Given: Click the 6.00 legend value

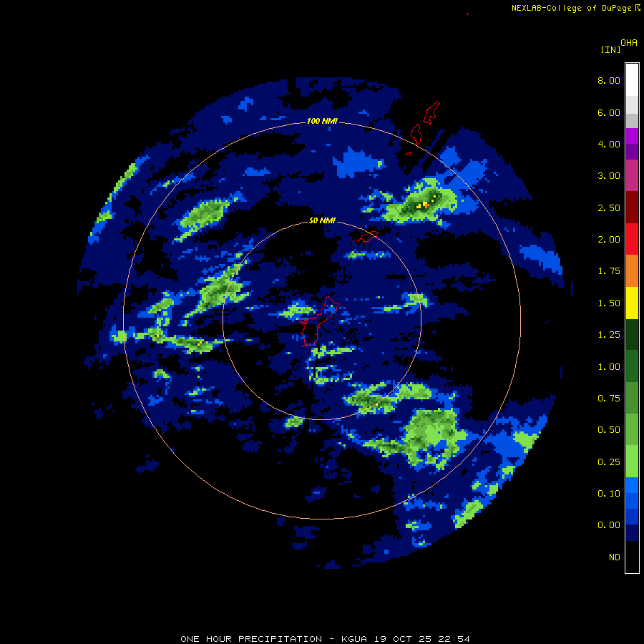Looking at the screenshot, I should point(609,112).
